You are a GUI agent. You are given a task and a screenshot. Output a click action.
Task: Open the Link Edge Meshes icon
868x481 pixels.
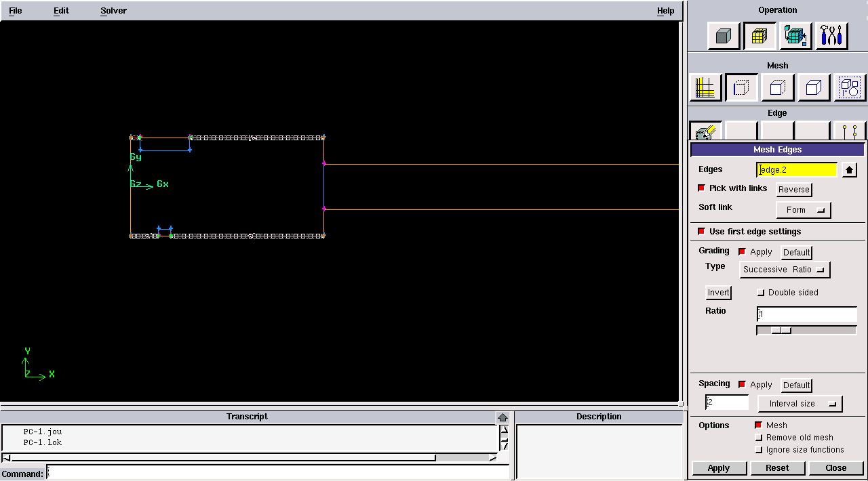(850, 130)
